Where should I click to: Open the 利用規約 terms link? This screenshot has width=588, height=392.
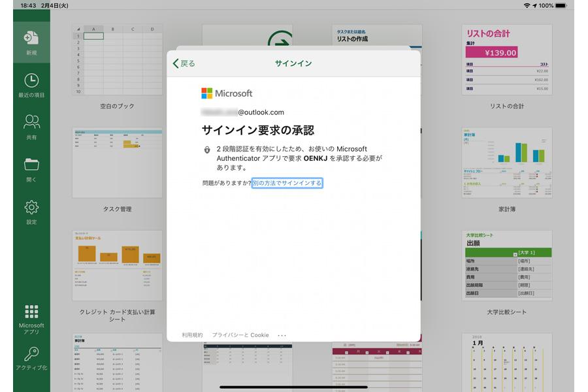coord(192,335)
